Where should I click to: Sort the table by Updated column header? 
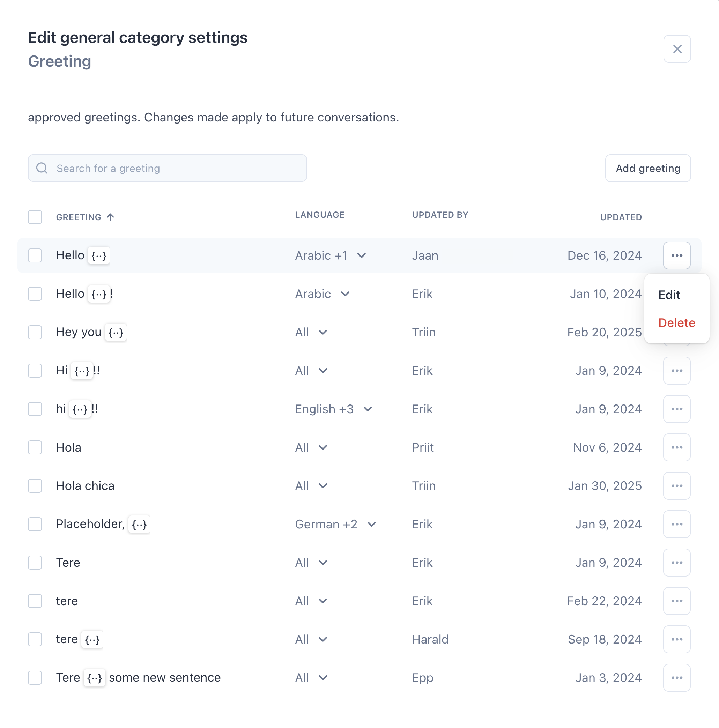tap(621, 217)
